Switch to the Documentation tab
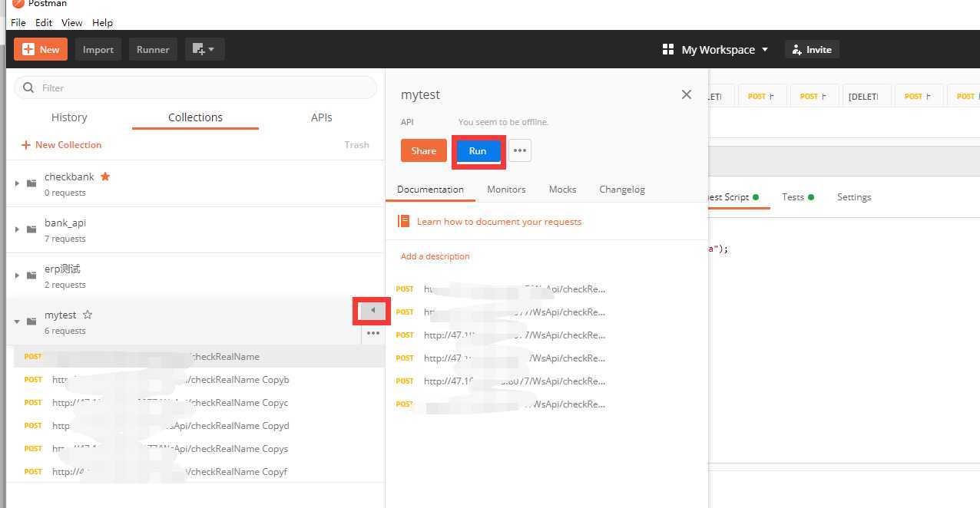 (430, 190)
